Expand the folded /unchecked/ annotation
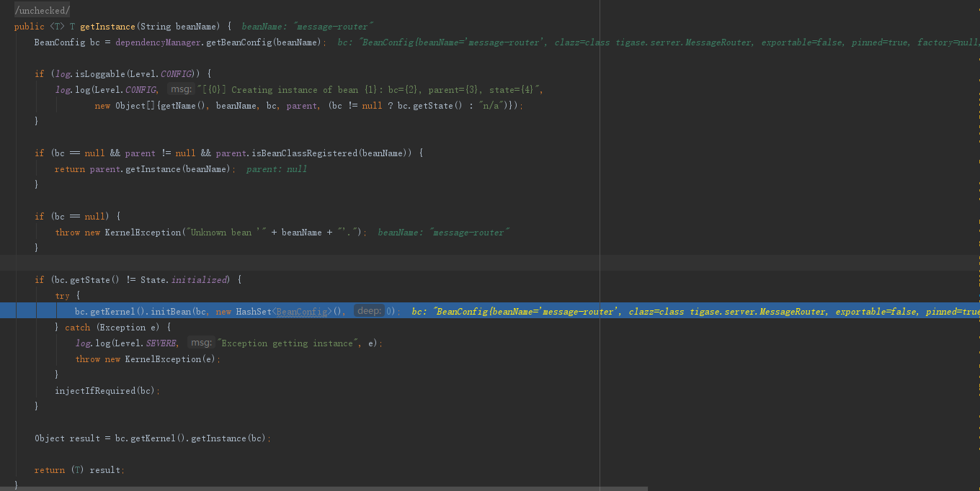This screenshot has height=491, width=980. (x=43, y=10)
